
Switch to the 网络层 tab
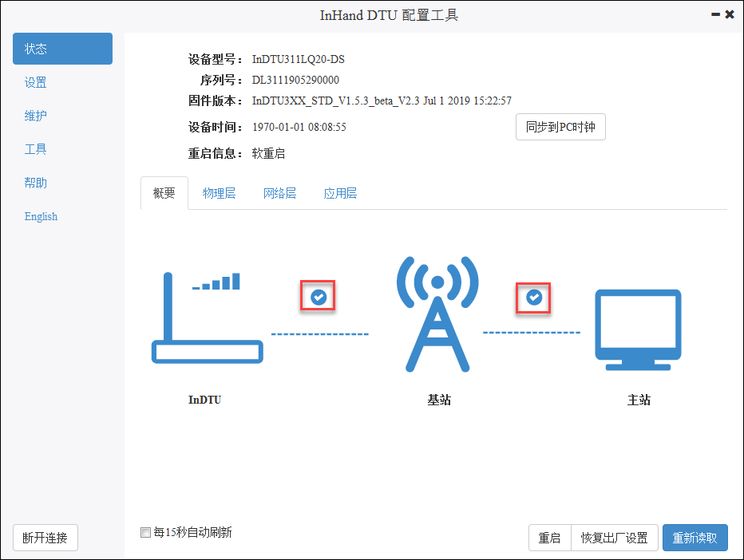(279, 193)
